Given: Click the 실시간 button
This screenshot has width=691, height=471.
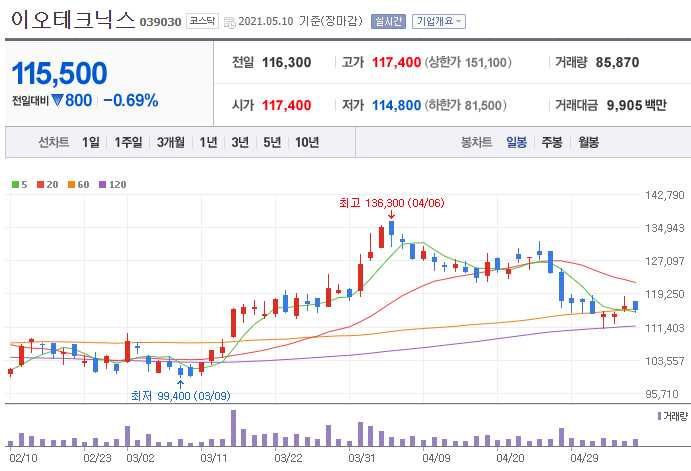Looking at the screenshot, I should [x=388, y=21].
